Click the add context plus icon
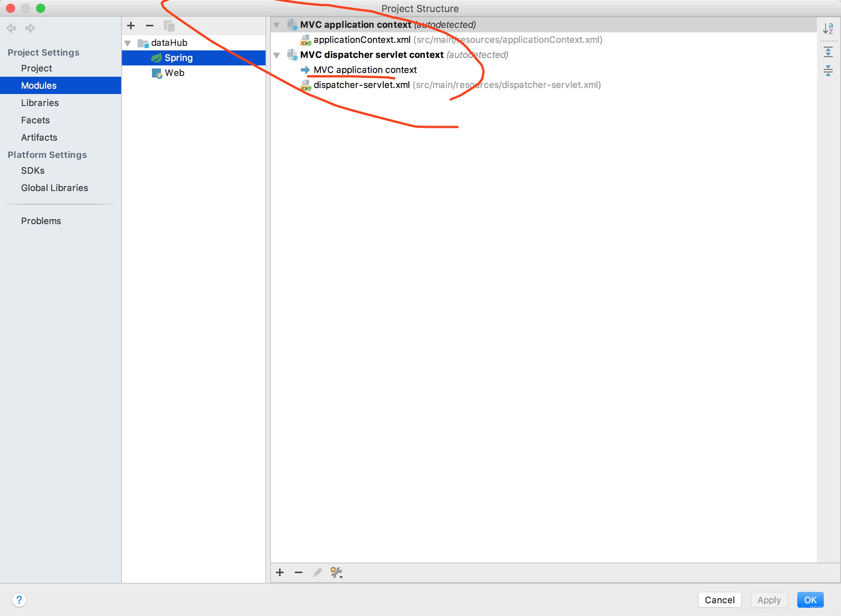841x616 pixels. pos(280,572)
